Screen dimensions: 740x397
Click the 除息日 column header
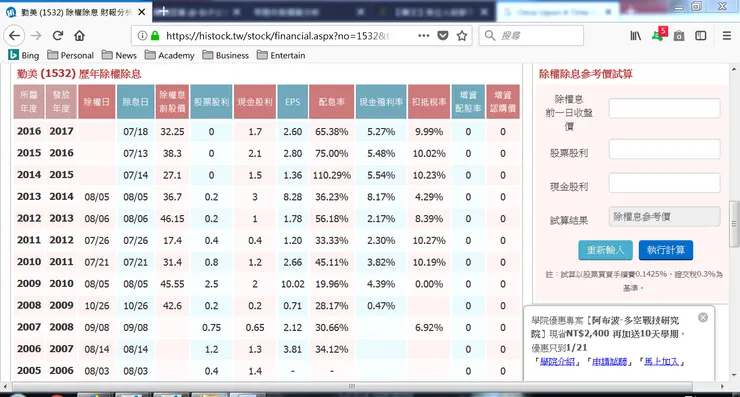point(135,101)
